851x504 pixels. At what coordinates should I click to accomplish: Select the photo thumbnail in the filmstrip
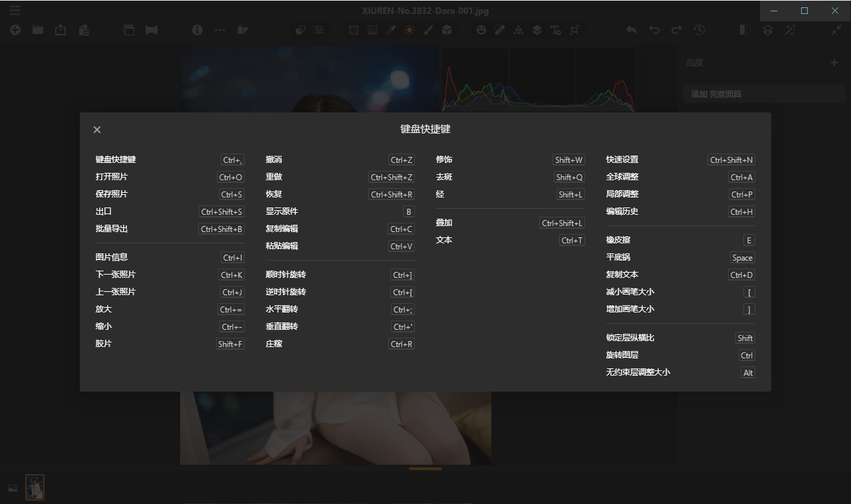point(35,487)
